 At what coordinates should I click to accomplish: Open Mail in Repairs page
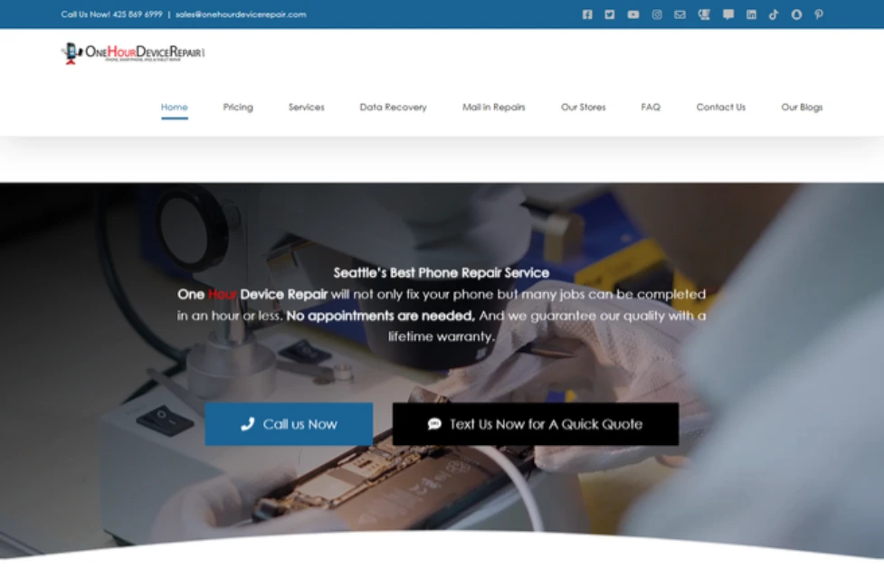click(493, 107)
